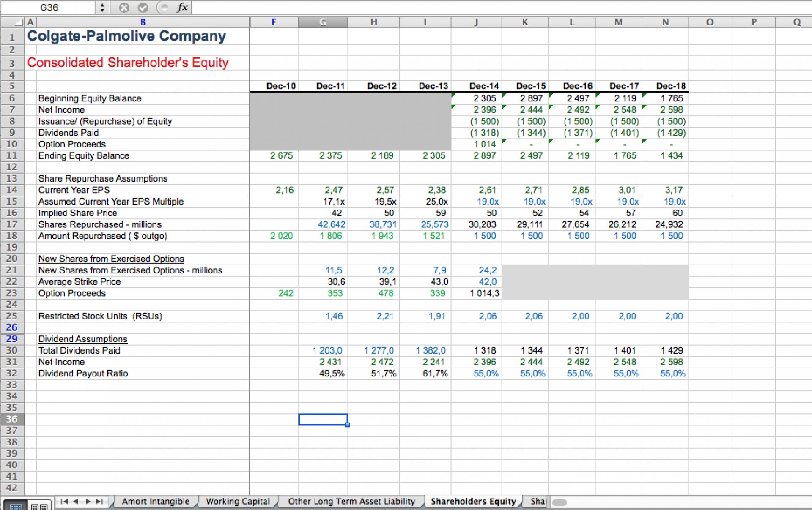The image size is (812, 510).
Task: Select row header 29
Action: coord(12,339)
